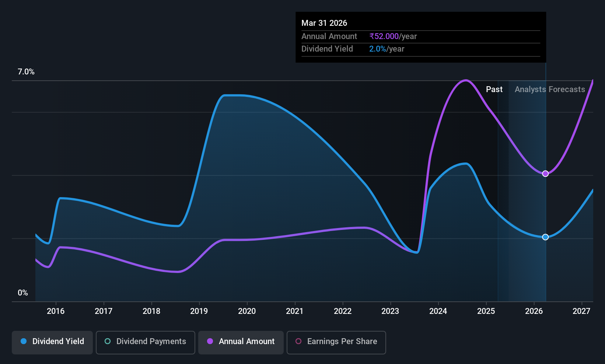
Task: Click the purple Annual Amount data point
Action: tap(545, 174)
